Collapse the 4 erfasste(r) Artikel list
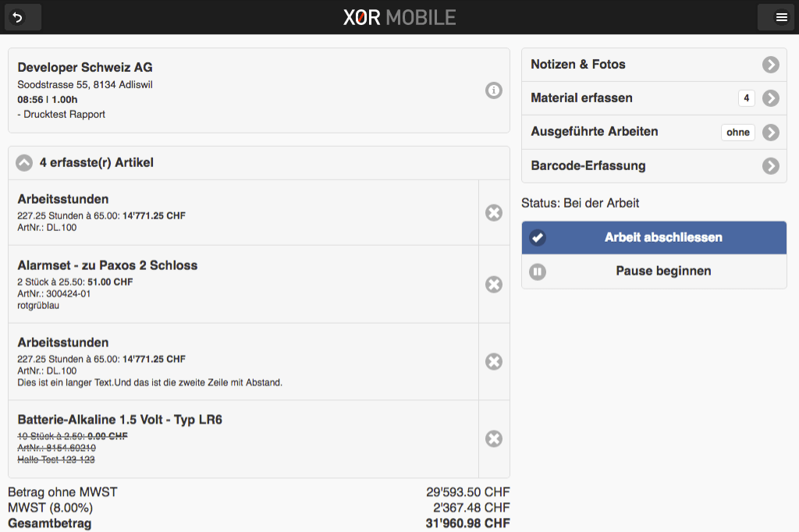The image size is (799, 532). [24, 163]
